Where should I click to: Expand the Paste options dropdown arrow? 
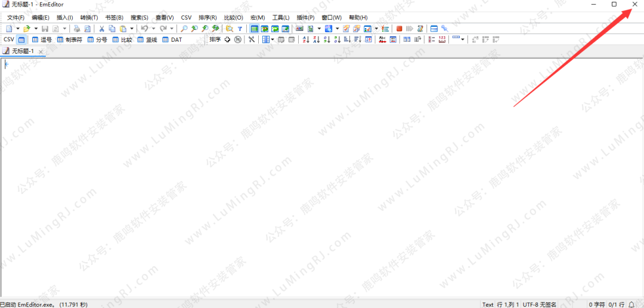132,29
